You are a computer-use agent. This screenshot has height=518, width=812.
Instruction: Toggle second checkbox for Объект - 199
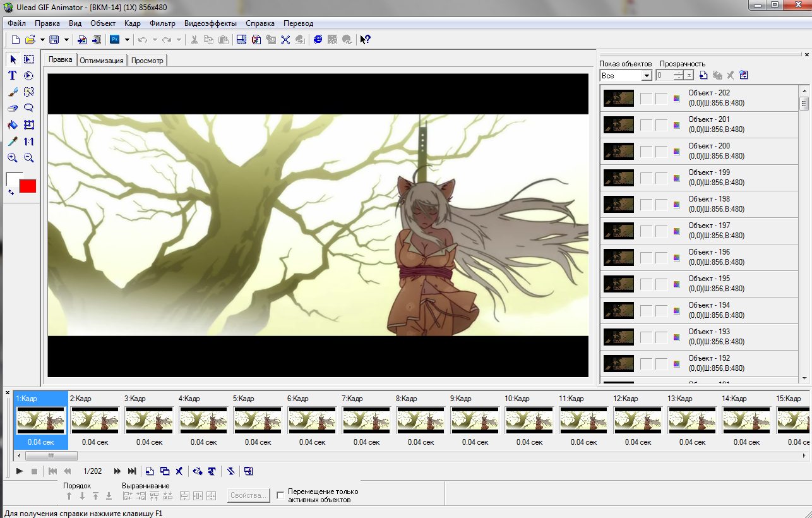661,178
